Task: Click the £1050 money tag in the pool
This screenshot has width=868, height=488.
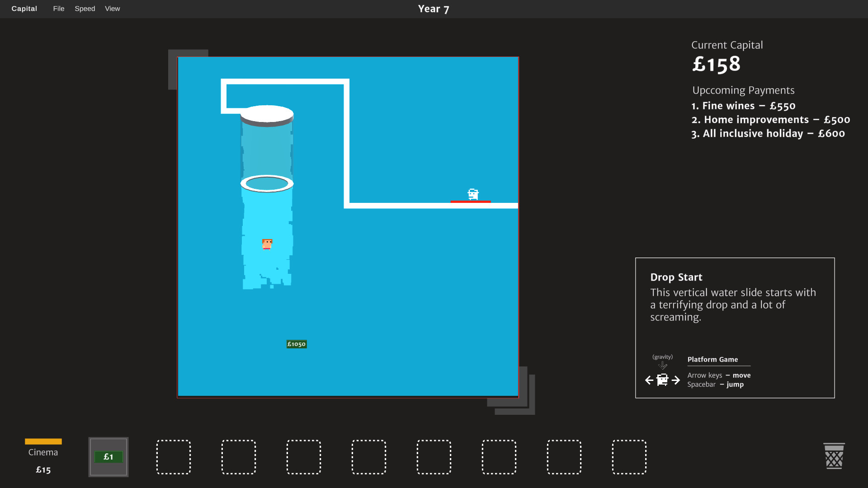Action: (297, 344)
